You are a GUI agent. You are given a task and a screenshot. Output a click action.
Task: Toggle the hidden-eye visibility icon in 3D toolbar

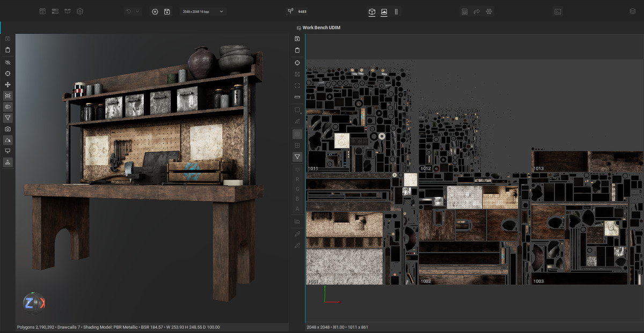(8, 63)
